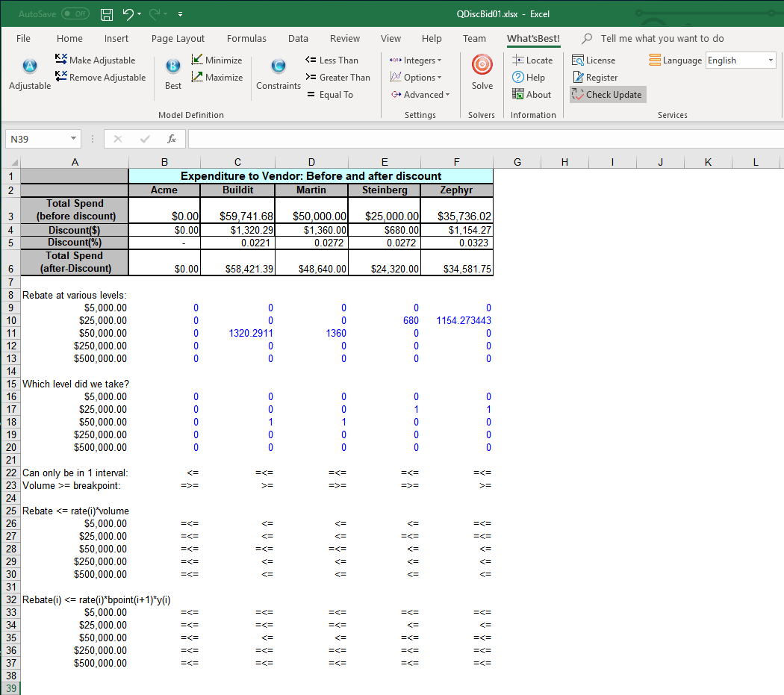The width and height of the screenshot is (784, 695).
Task: Click the Locate tool
Action: click(532, 60)
